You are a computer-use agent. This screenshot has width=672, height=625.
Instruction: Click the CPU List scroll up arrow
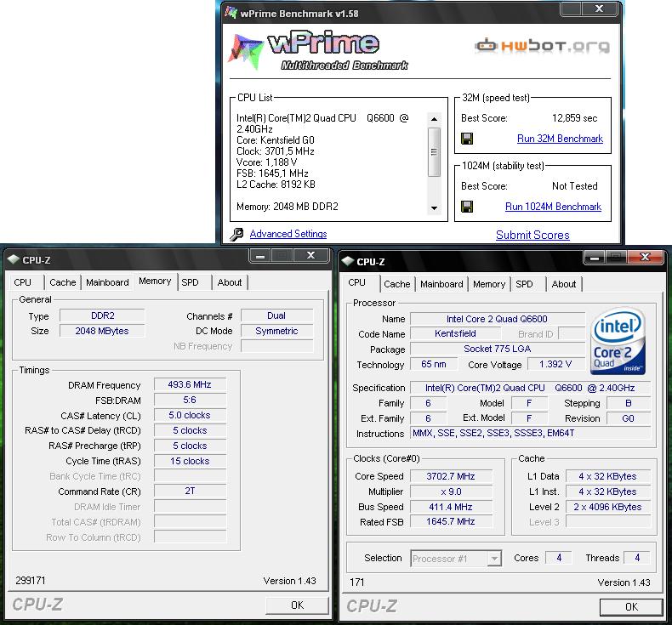434,119
